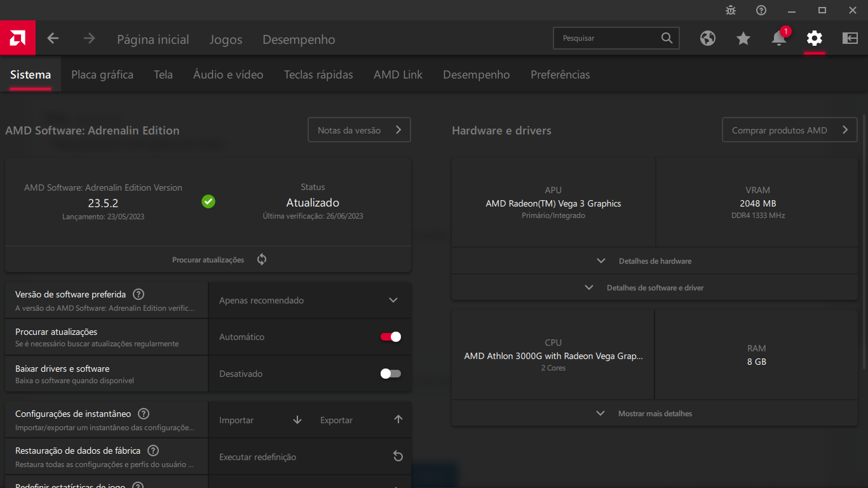The image size is (868, 488).
Task: Switch to the Teclas rápidas tab
Action: 318,74
